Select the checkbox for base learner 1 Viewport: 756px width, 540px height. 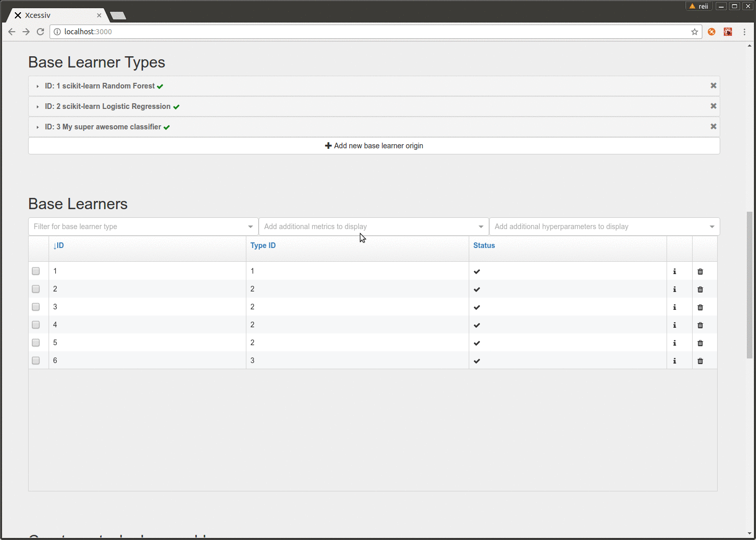click(x=35, y=271)
